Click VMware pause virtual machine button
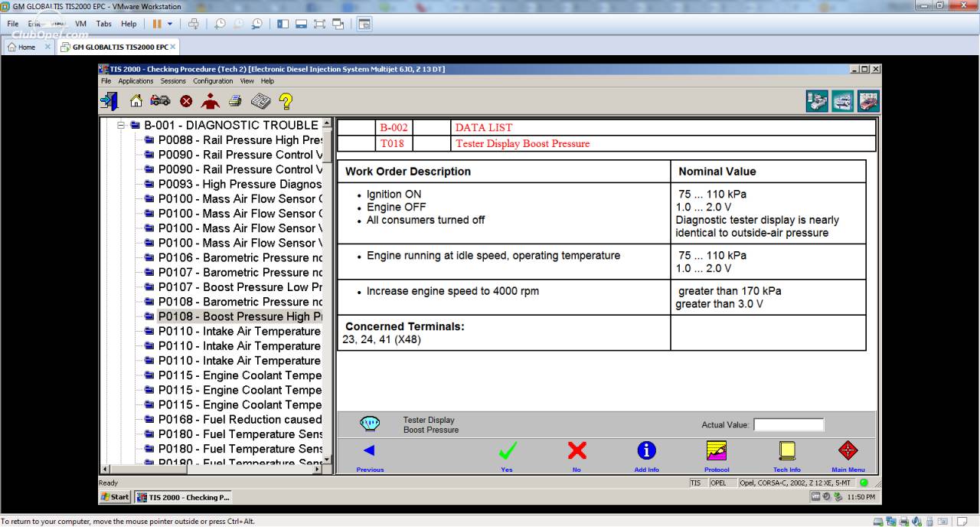This screenshot has width=980, height=527. tap(157, 24)
